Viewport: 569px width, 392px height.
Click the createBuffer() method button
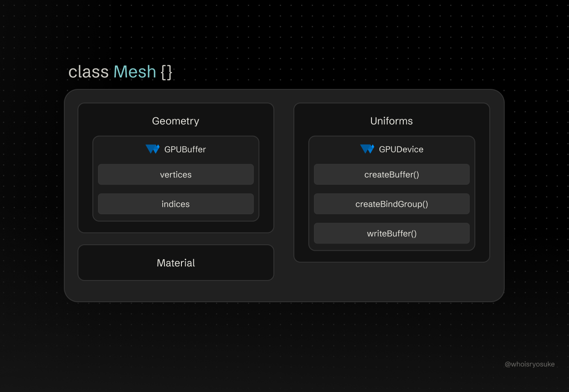coord(391,175)
